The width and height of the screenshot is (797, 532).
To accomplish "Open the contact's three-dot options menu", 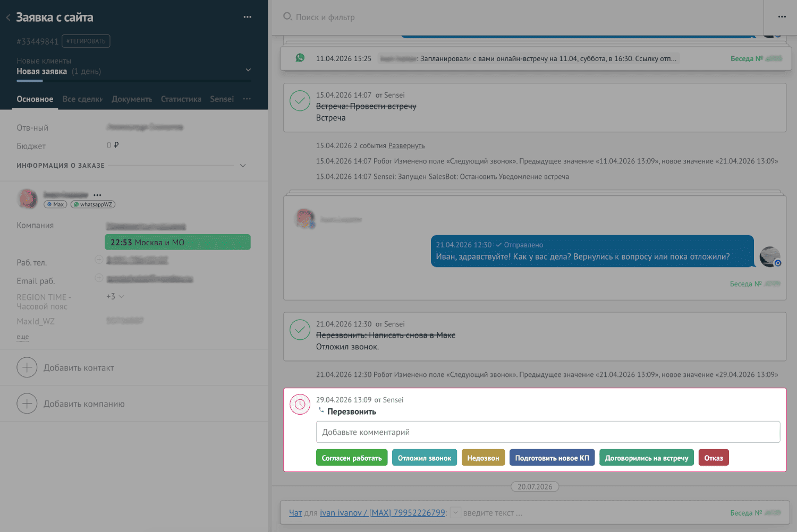I will pos(97,195).
